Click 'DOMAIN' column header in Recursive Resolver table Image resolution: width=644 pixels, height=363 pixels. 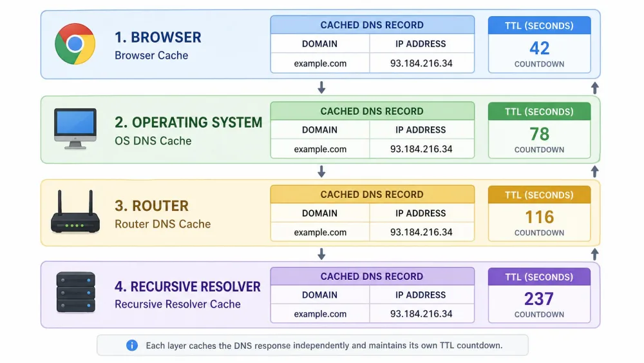pos(320,295)
